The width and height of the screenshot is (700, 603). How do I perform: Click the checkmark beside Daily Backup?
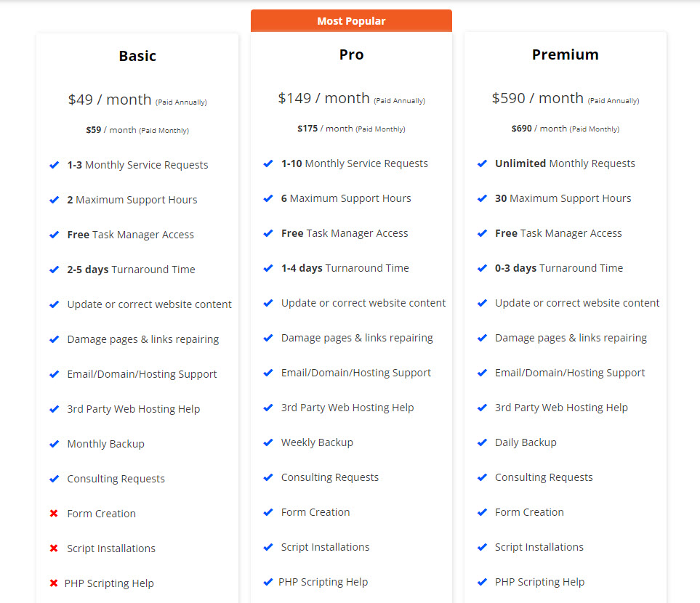click(x=482, y=442)
